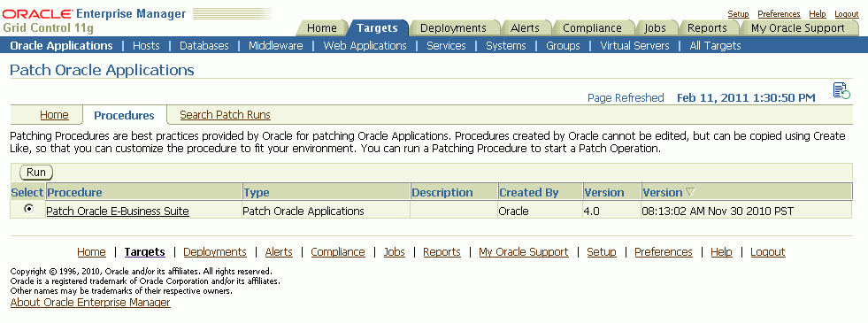Click the footer Home link
Viewport: 868px width, 323px height.
(x=91, y=252)
